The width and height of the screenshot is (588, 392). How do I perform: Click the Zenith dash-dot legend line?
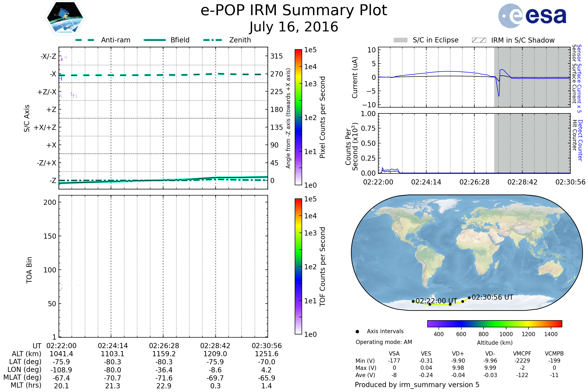pos(212,40)
